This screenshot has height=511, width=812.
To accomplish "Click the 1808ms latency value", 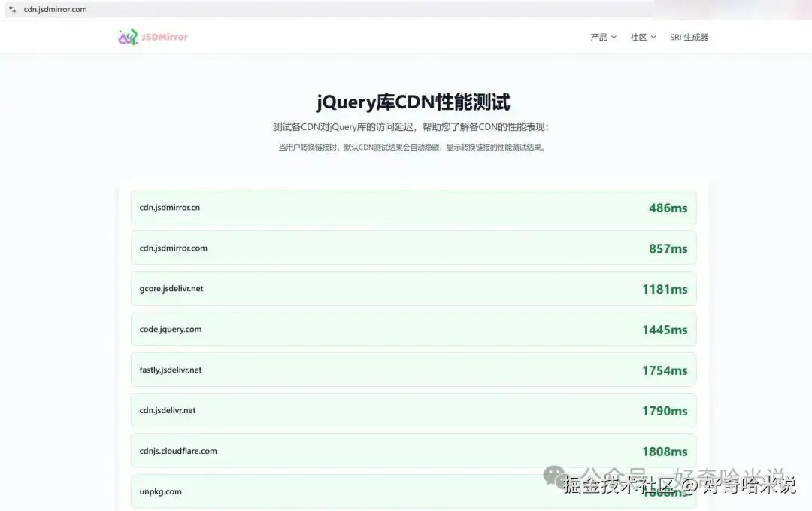I will point(665,452).
